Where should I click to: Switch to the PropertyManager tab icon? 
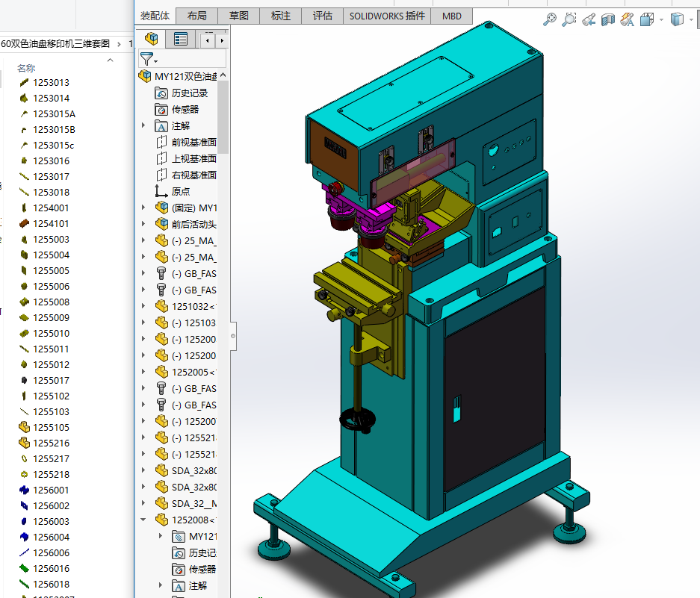[x=181, y=39]
